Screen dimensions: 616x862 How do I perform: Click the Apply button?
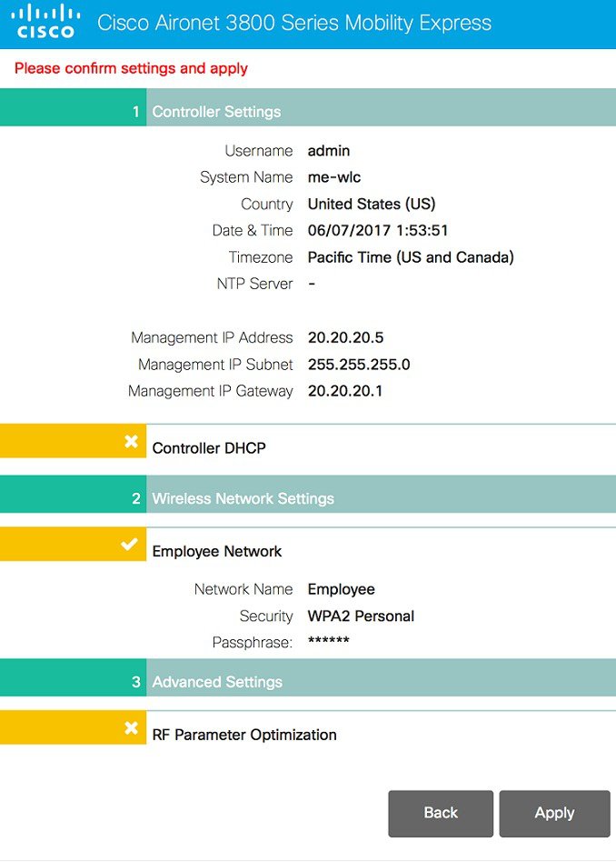(x=554, y=813)
